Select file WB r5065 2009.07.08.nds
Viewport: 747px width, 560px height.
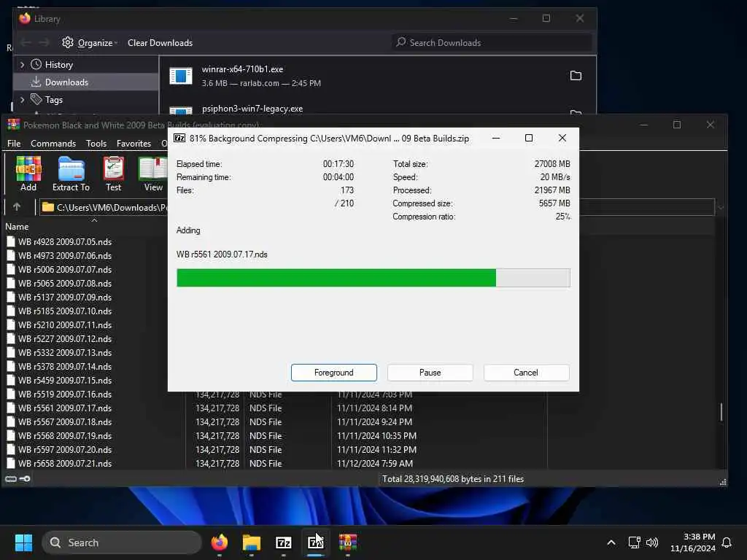[x=59, y=283]
